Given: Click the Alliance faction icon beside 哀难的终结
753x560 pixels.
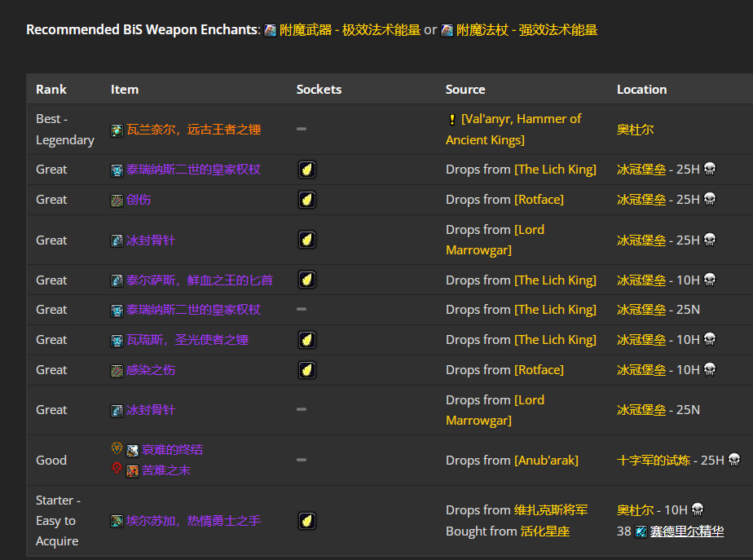Looking at the screenshot, I should click(117, 448).
